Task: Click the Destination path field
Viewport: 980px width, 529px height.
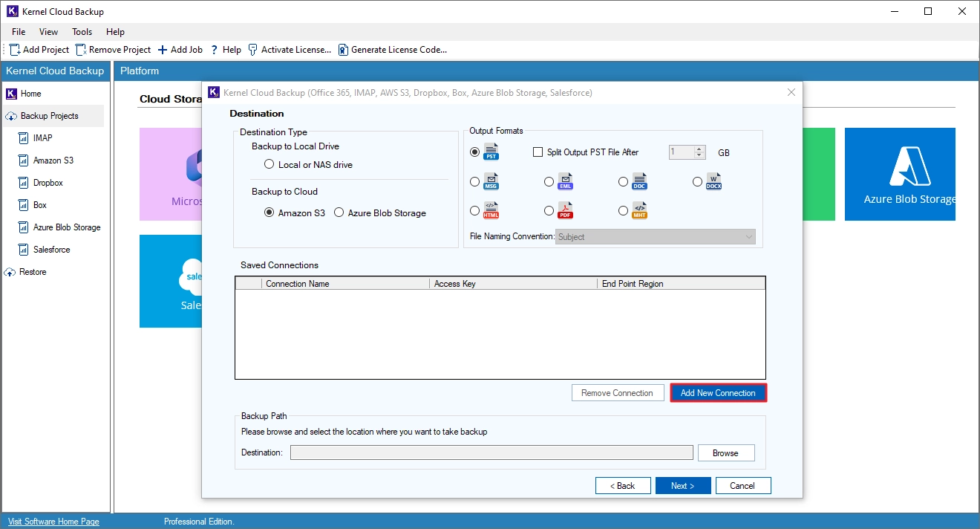Action: [x=491, y=453]
